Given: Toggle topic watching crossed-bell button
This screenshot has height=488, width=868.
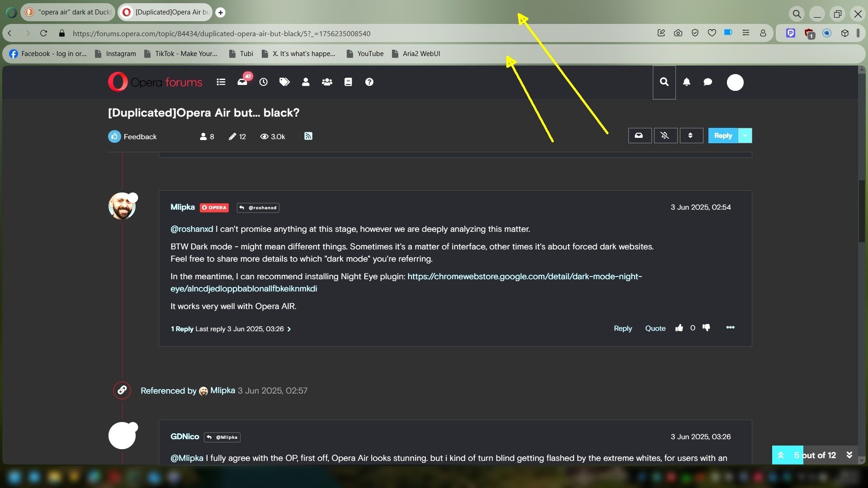Looking at the screenshot, I should pyautogui.click(x=665, y=136).
